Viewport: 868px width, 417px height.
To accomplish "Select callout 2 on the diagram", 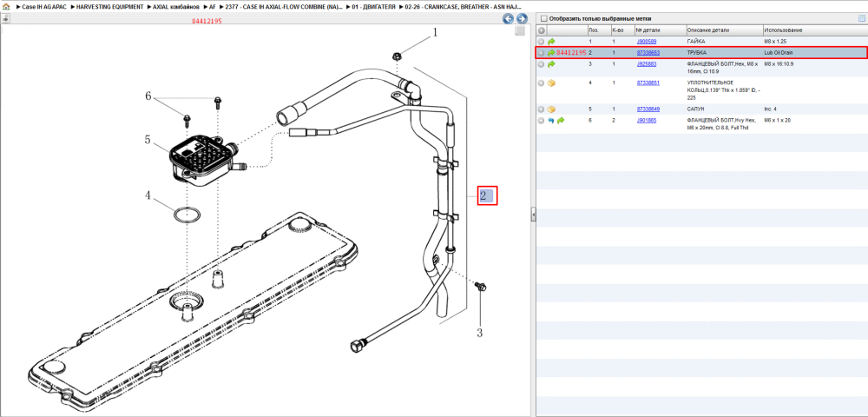I will [483, 195].
